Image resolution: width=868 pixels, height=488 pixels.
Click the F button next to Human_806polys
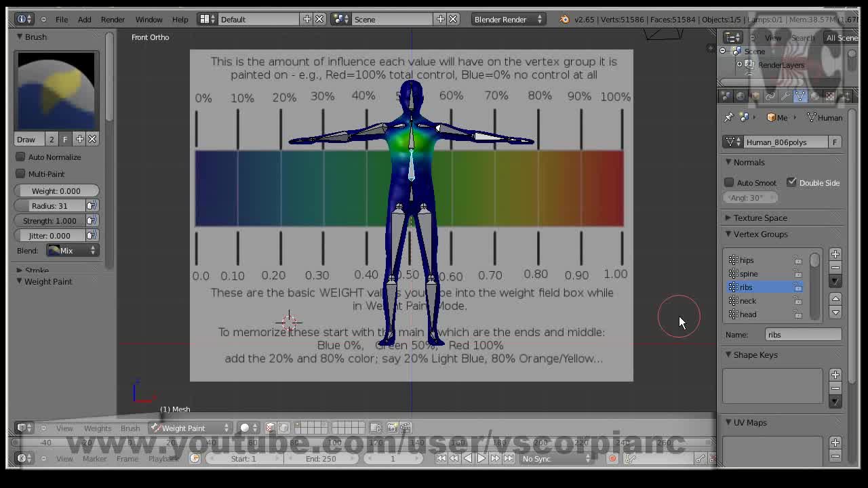click(836, 141)
